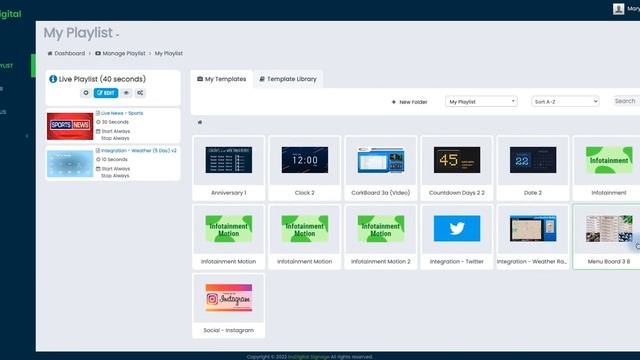
Task: Select the Menu Board 3 B template
Action: tap(608, 237)
